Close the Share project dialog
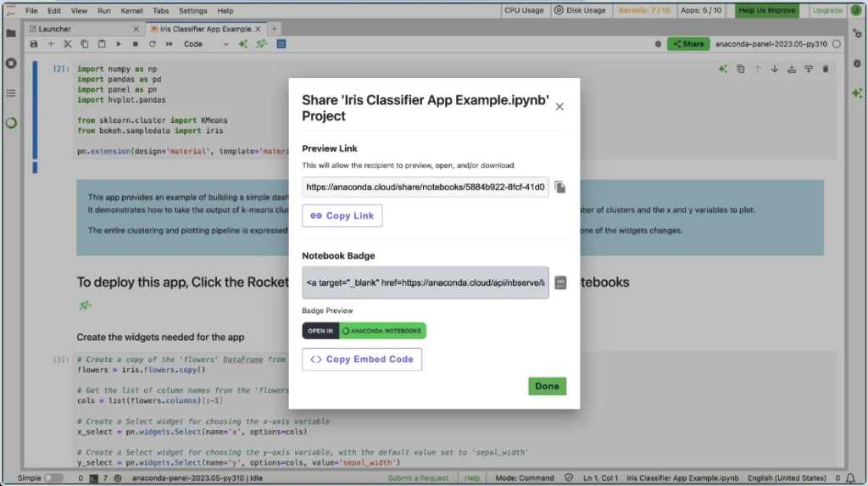The width and height of the screenshot is (868, 486). (559, 107)
